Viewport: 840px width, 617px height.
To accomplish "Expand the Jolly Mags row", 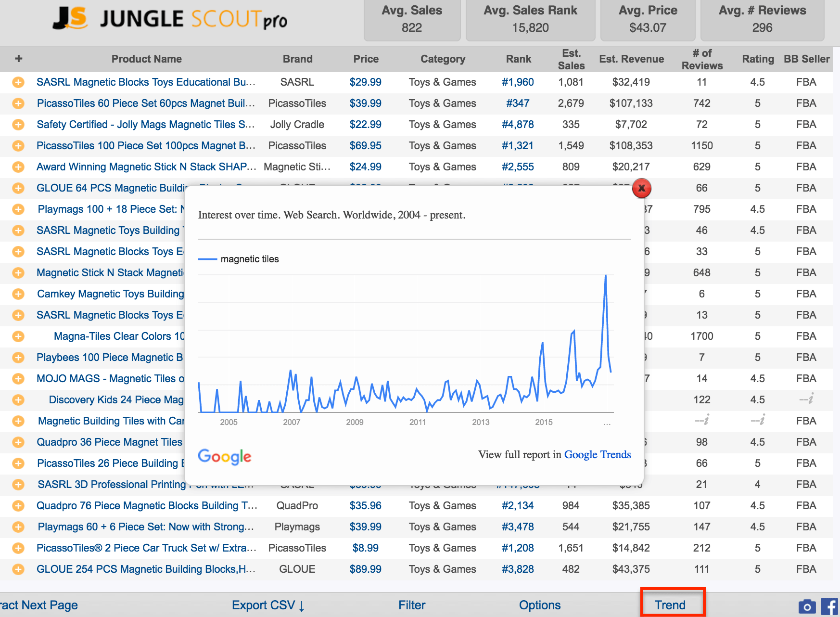I will (18, 125).
